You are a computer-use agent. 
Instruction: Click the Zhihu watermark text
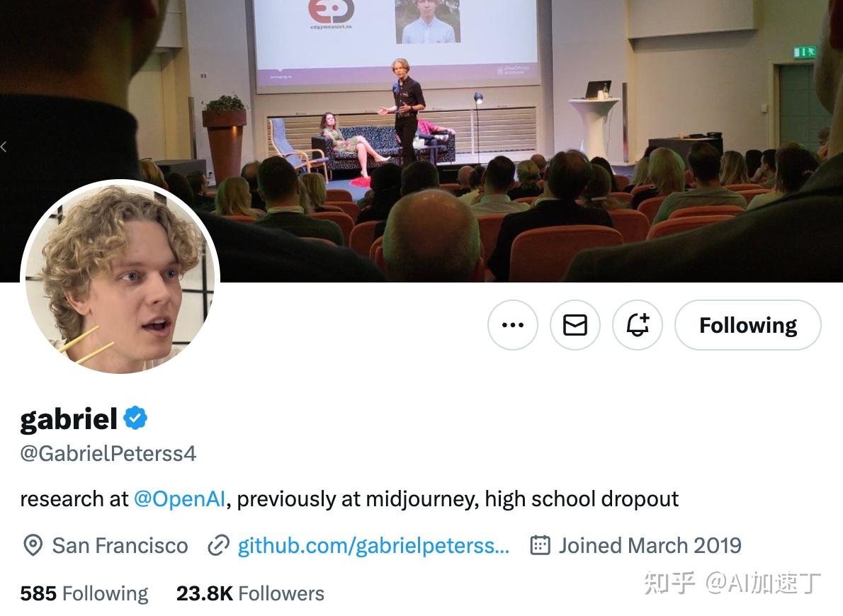coord(732,583)
